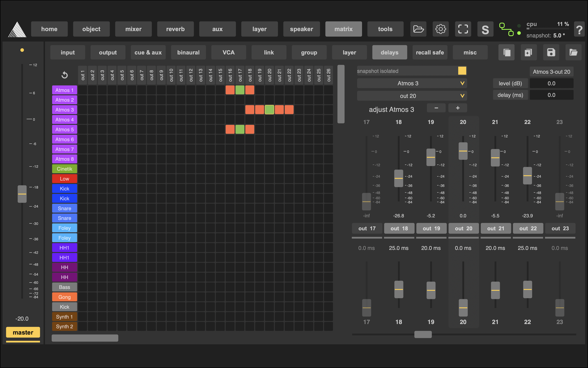Image resolution: width=588 pixels, height=368 pixels.
Task: Click the channel 18 delay fader handle
Action: pos(399,289)
